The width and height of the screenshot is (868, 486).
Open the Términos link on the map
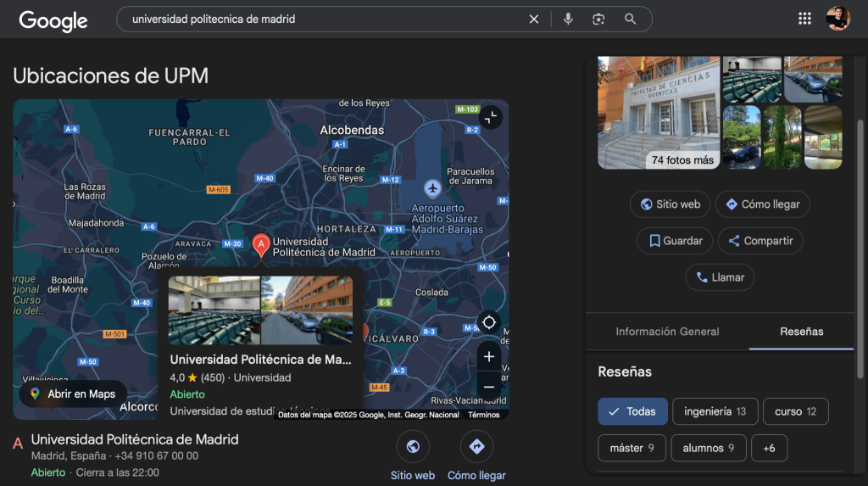[x=484, y=415]
